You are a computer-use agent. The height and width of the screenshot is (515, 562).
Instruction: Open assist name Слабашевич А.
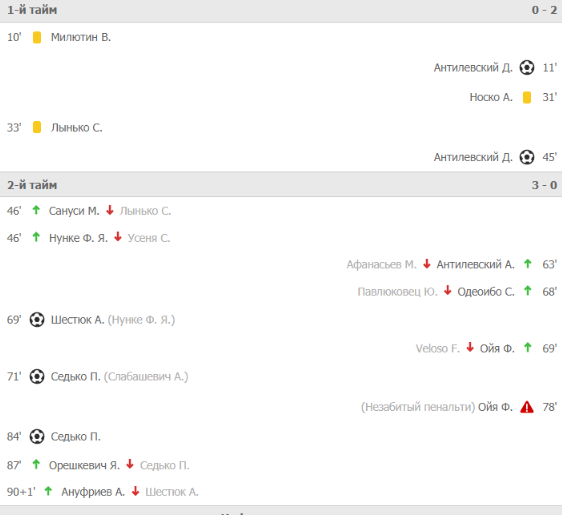[x=146, y=377]
